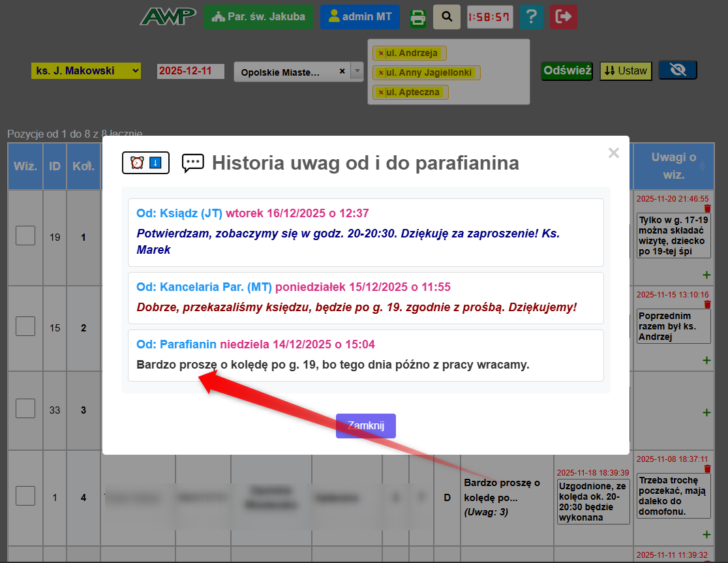Click the printer icon in the top toolbar
728x563 pixels.
pyautogui.click(x=417, y=18)
